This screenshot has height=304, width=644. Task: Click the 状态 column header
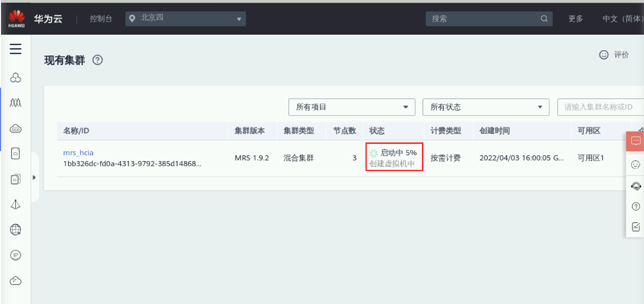377,131
